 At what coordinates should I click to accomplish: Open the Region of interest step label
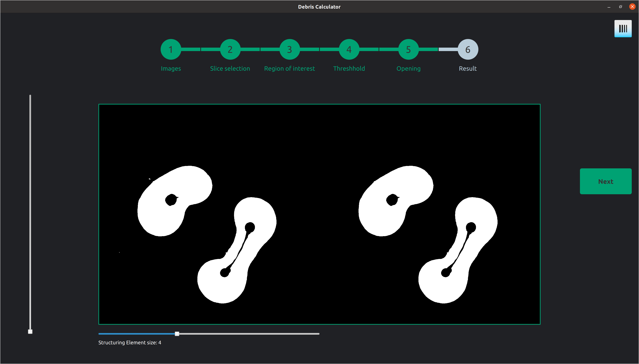click(289, 68)
